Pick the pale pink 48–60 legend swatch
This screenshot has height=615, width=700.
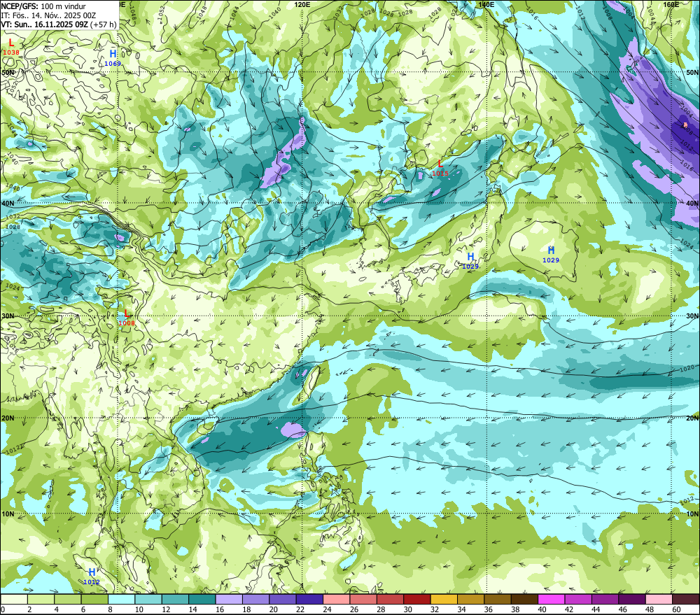[x=659, y=599]
